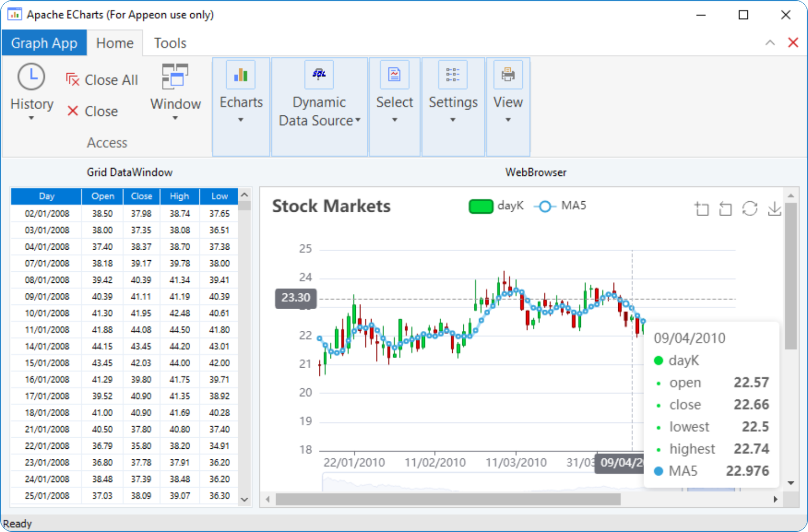Select the 18/01/2008 date cell

coord(46,412)
